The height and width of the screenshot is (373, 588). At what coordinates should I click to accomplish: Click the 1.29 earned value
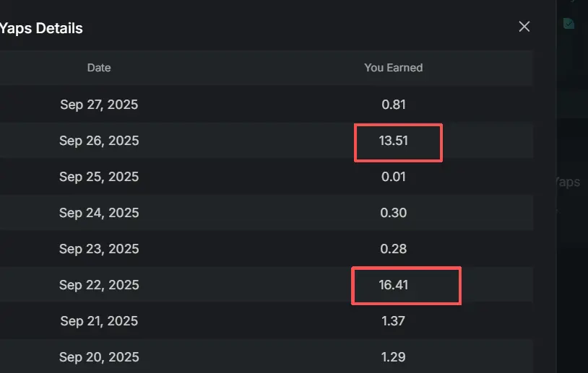click(394, 357)
